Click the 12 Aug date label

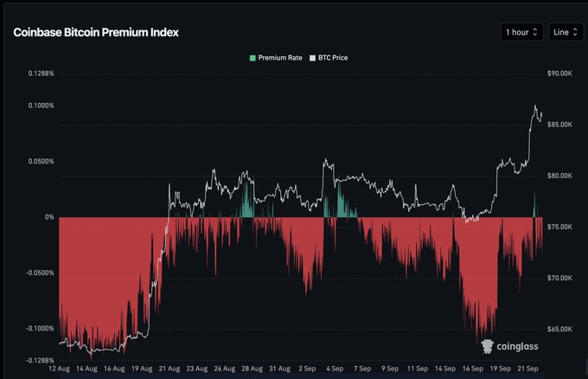60,369
